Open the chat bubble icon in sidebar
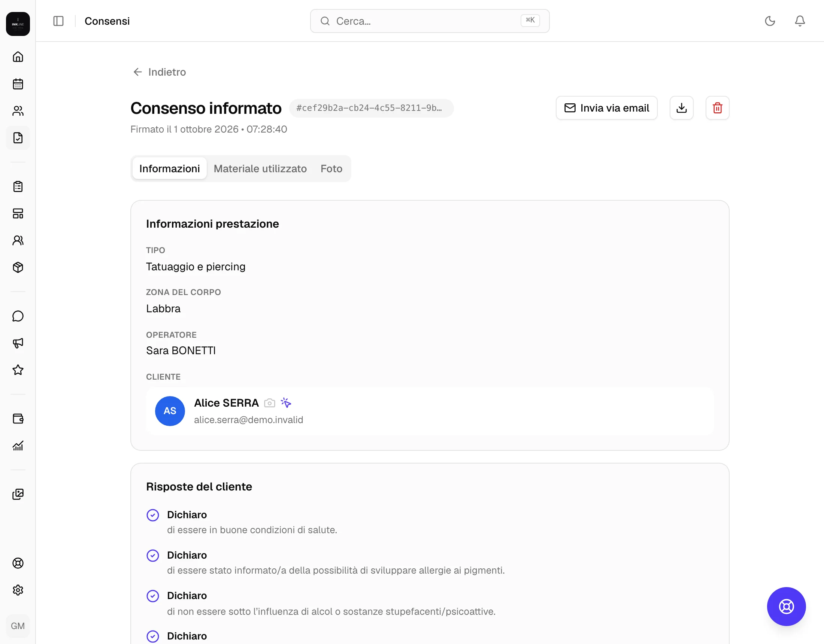824x644 pixels. pos(18,316)
